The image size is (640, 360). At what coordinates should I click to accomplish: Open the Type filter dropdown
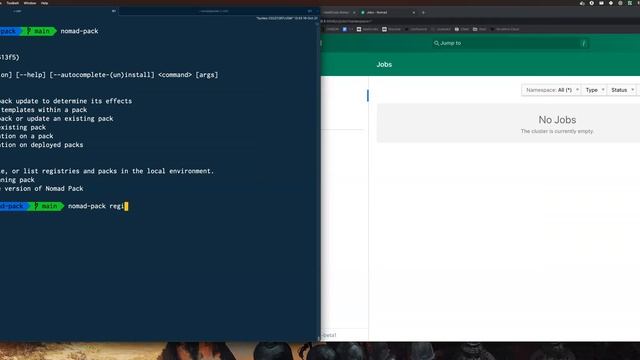(x=594, y=90)
